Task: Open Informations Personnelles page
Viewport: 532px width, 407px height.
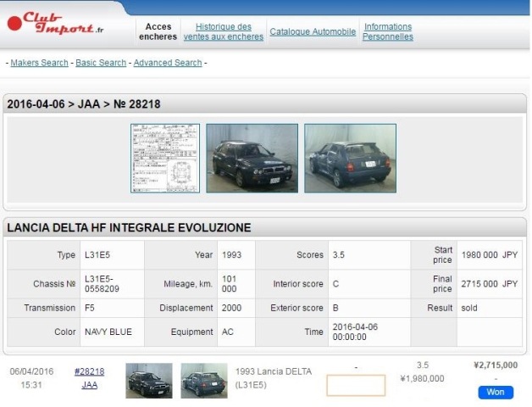Action: (388, 32)
